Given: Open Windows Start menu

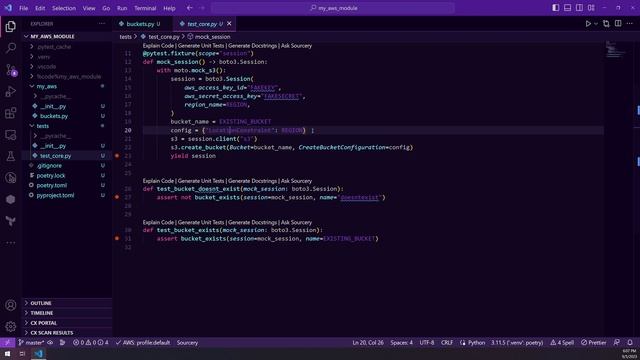Looking at the screenshot, I should point(7,354).
